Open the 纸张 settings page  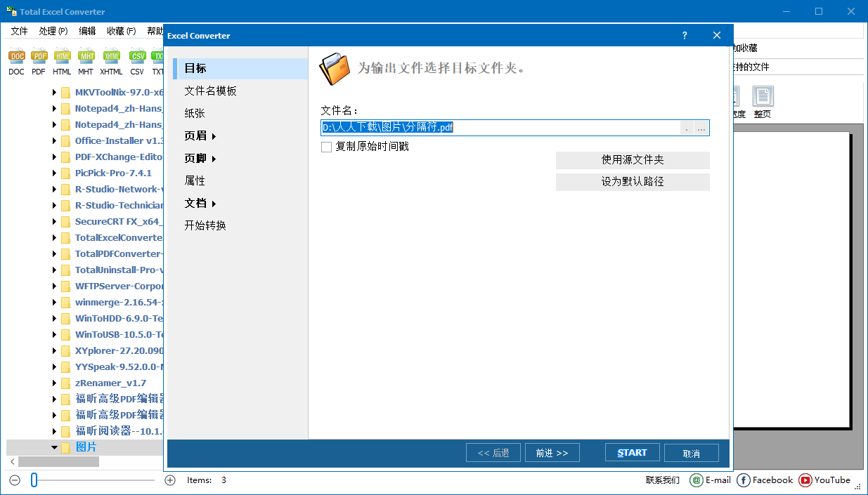pyautogui.click(x=193, y=113)
